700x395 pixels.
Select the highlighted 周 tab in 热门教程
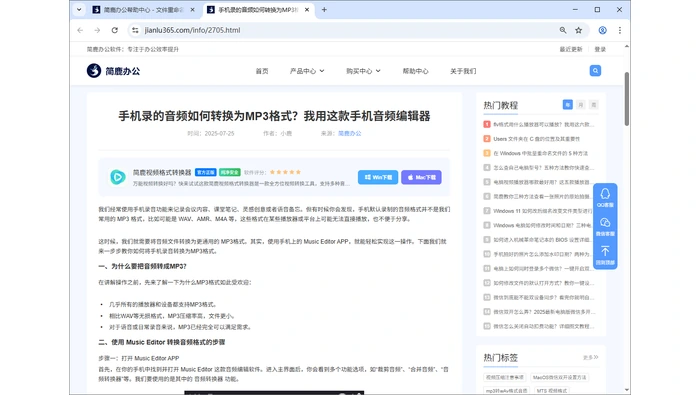pyautogui.click(x=567, y=104)
